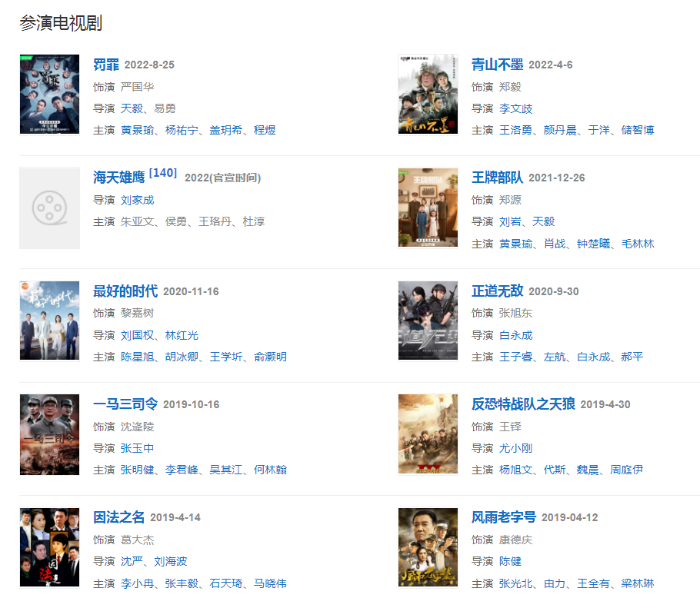
Task: Select the 海天雄鹰 placeholder film reel icon
Action: [x=49, y=208]
